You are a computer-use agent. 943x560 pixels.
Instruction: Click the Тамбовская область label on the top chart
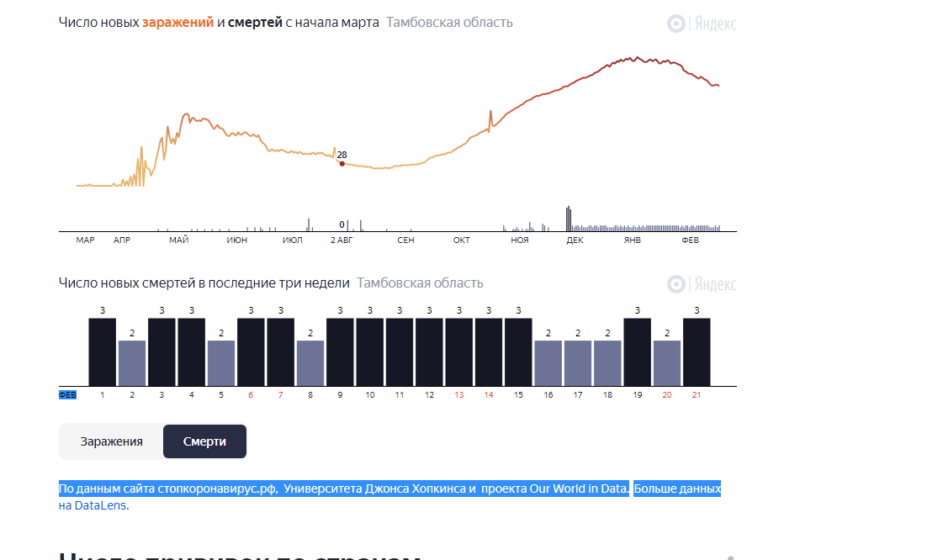449,22
